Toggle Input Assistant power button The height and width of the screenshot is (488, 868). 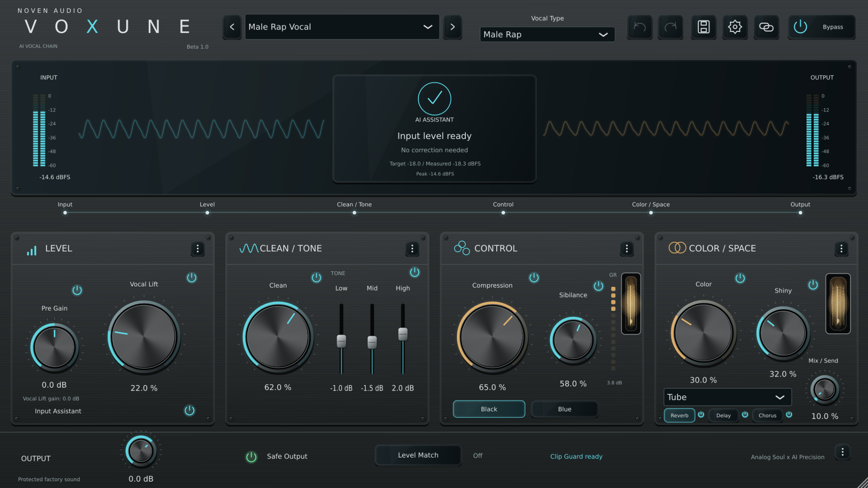tap(189, 410)
